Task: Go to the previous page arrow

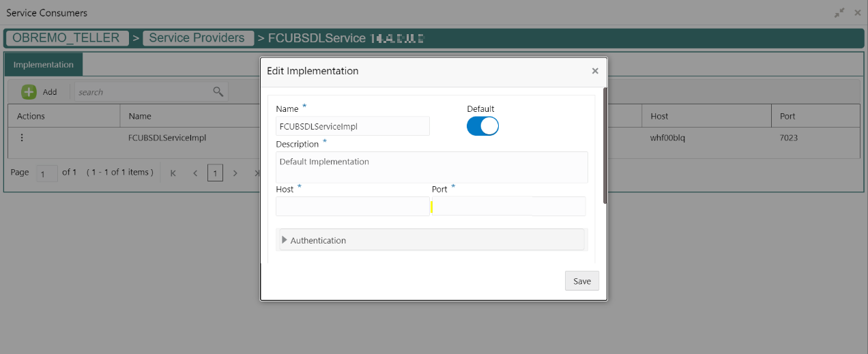Action: 195,173
